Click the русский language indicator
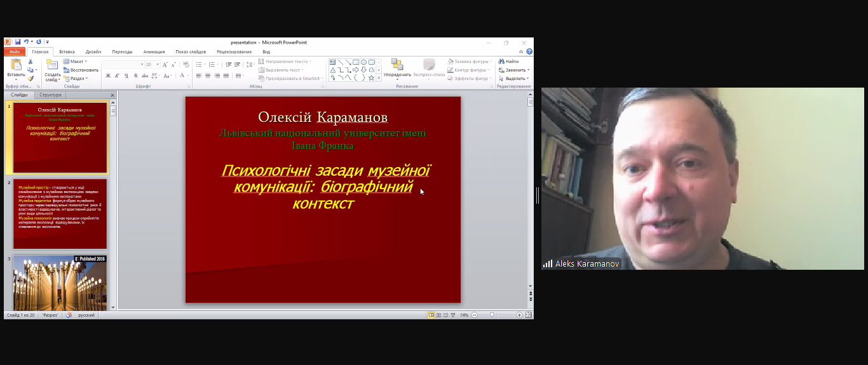 [86, 315]
